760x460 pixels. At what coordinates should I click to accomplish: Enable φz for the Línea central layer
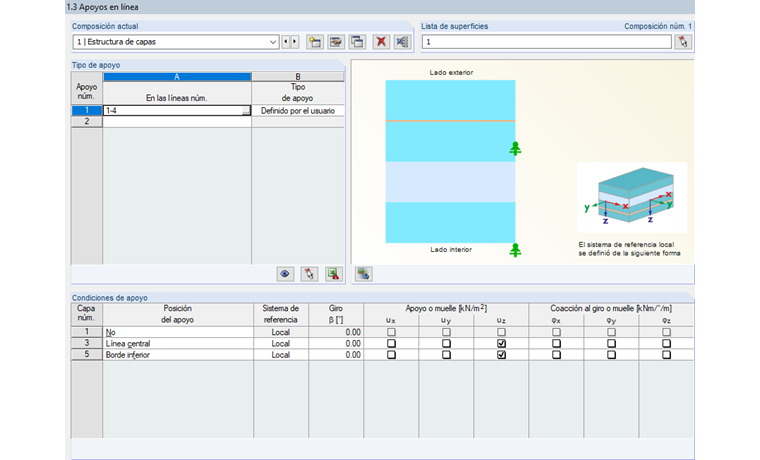point(666,344)
